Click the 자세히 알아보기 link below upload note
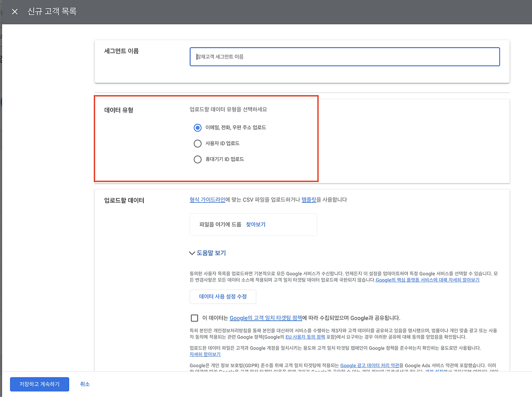The height and width of the screenshot is (397, 532). coord(205,355)
